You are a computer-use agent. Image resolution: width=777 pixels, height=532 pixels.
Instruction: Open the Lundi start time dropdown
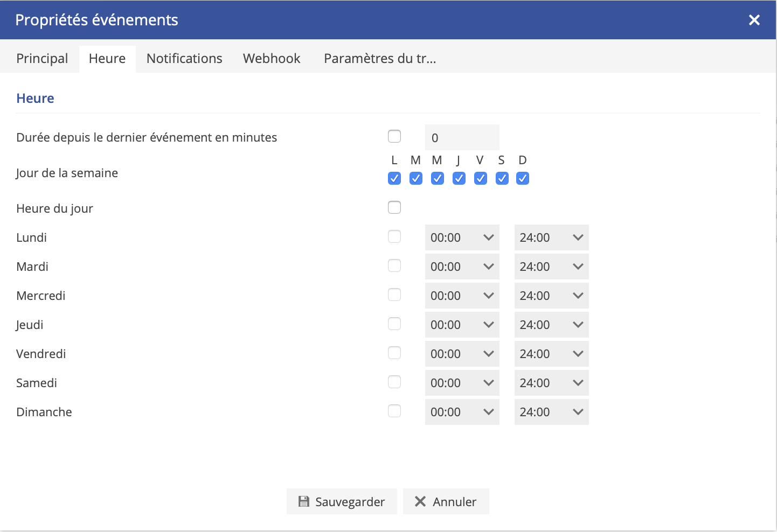click(x=462, y=237)
